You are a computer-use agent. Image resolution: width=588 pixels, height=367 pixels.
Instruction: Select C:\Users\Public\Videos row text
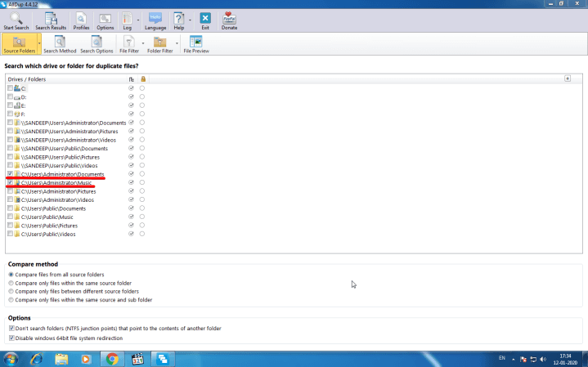click(48, 235)
